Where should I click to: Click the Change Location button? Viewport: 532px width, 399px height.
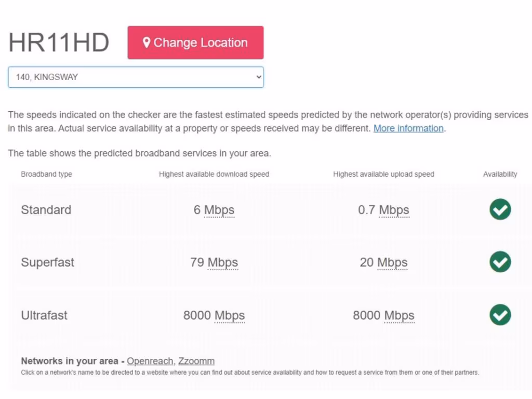[x=195, y=43]
